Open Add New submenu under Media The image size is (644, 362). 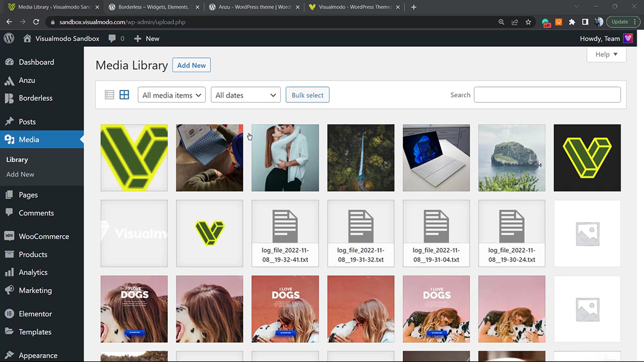[20, 174]
